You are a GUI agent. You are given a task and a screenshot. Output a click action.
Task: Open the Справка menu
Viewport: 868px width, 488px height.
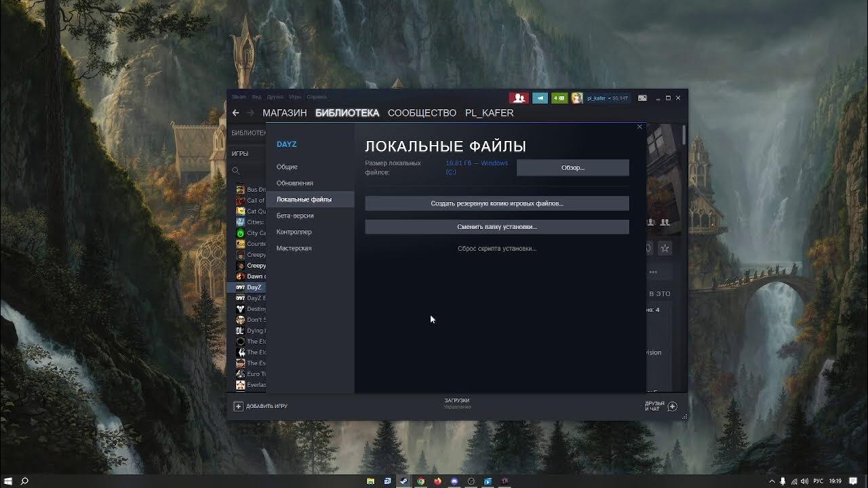coord(317,97)
